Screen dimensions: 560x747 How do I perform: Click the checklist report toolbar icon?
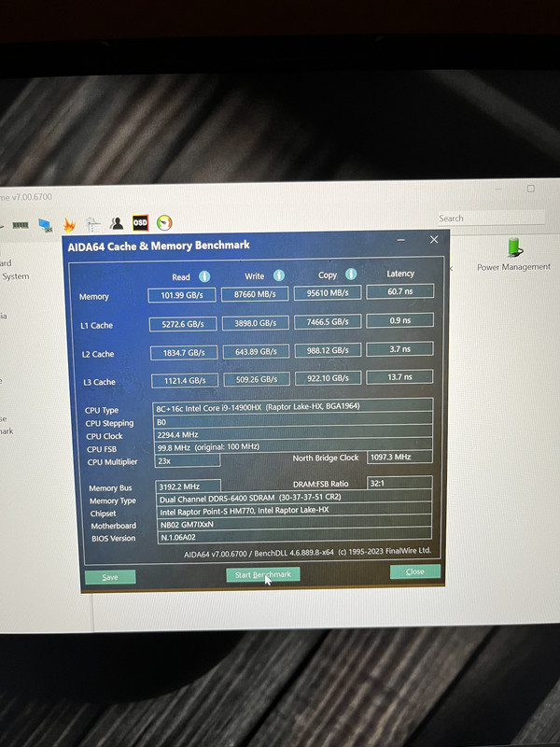(93, 224)
